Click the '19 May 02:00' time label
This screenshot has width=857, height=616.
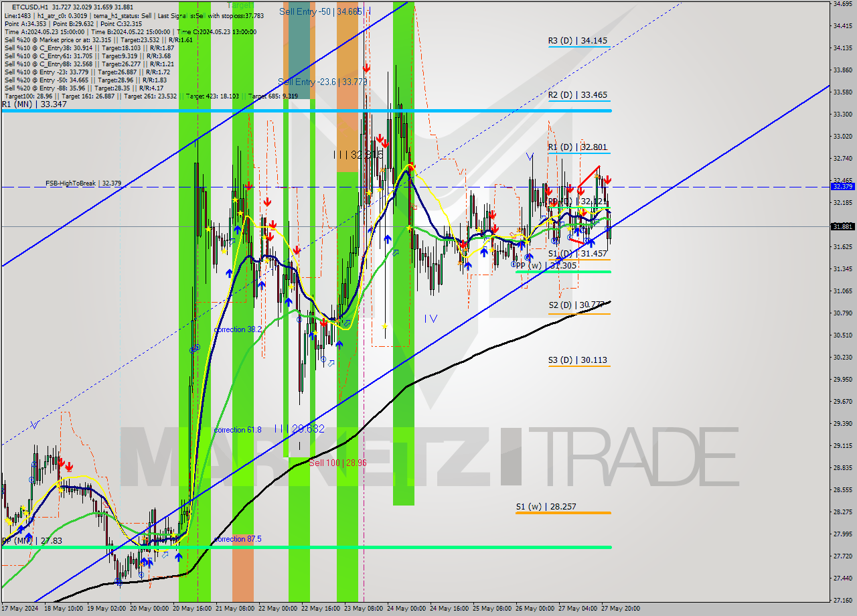click(106, 609)
